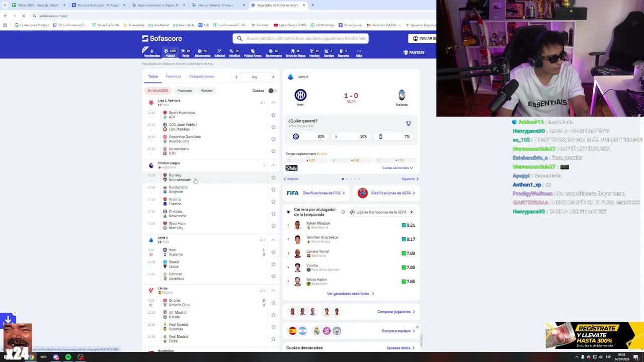Open the tab list dropdown in Chrome
Viewport: 644px width, 362px height.
pos(6,5)
